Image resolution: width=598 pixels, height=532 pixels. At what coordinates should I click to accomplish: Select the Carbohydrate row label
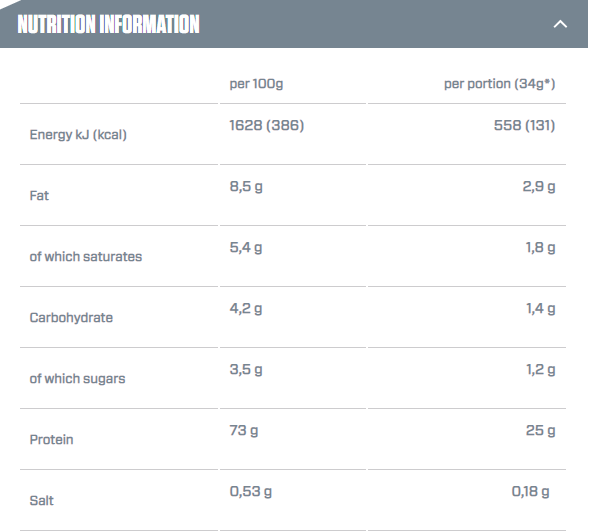(71, 318)
